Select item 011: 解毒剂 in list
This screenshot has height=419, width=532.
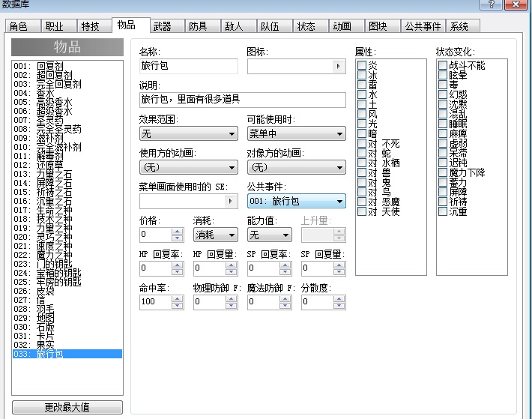tap(67, 156)
